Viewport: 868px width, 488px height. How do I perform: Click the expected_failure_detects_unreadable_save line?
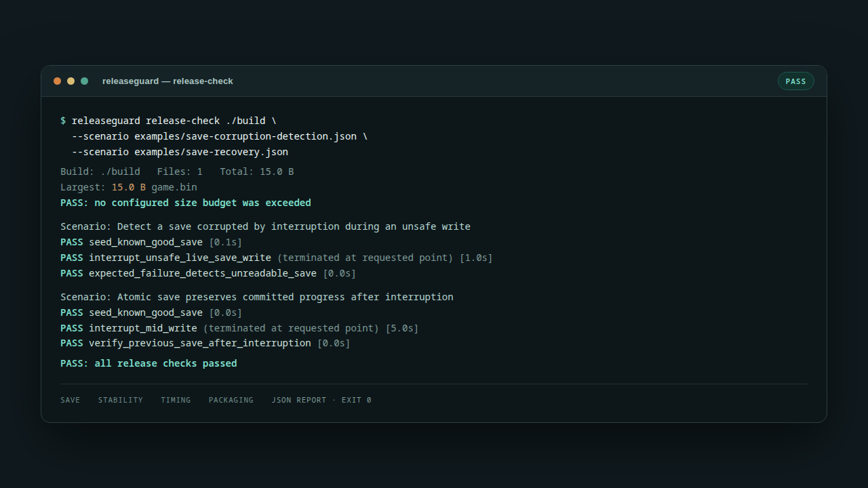click(x=208, y=273)
